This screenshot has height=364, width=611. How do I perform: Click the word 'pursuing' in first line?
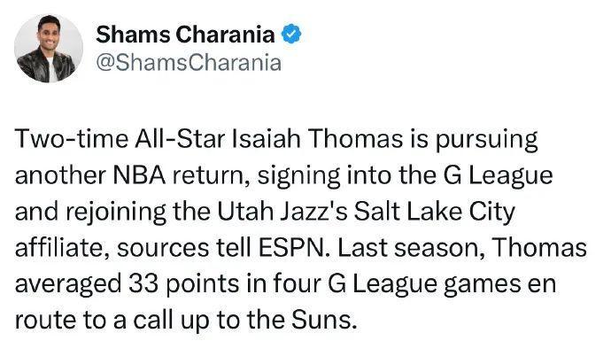click(x=486, y=140)
